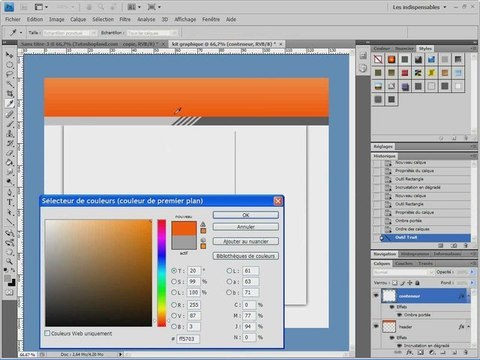This screenshot has height=360, width=480.
Task: Open the Fond fill slider arrow
Action: [472, 283]
